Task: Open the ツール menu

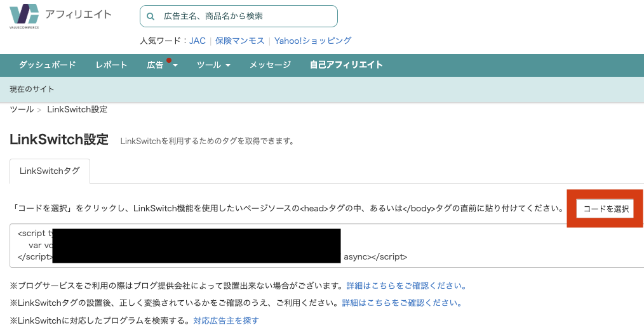Action: pos(209,65)
